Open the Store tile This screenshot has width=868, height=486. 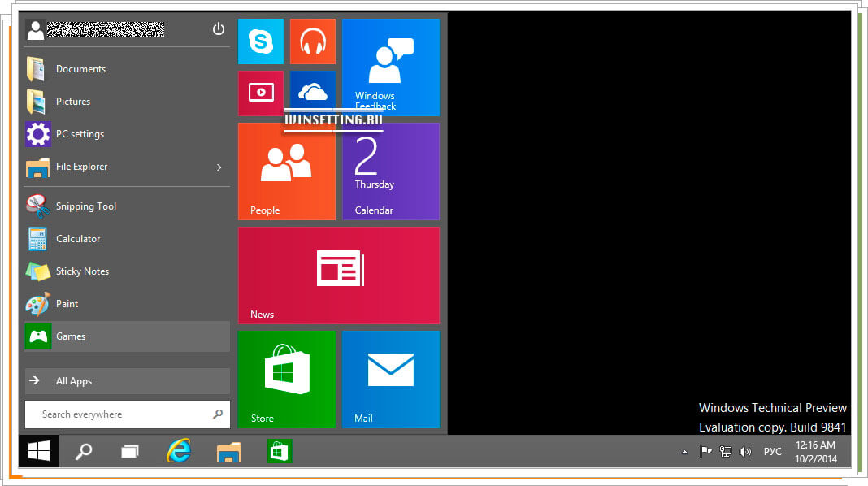(286, 379)
